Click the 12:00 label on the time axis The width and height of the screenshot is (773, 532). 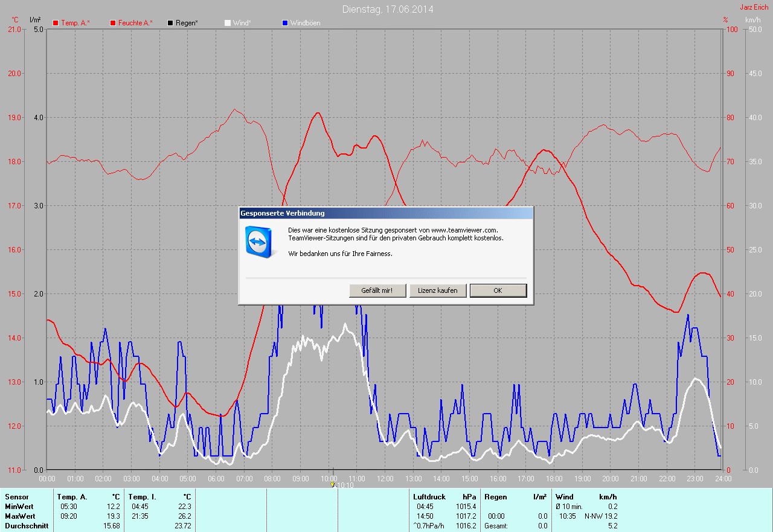pos(385,479)
